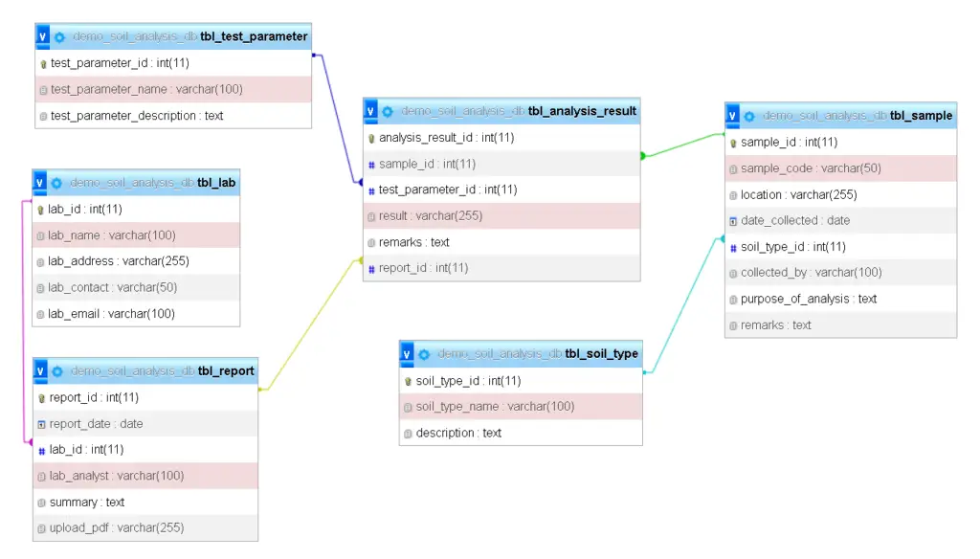Click the primary key icon beside analysis_result_id
The width and height of the screenshot is (980, 559).
pyautogui.click(x=371, y=137)
